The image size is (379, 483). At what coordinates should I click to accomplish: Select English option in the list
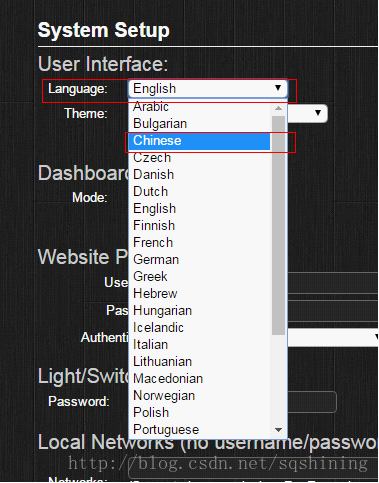click(199, 209)
